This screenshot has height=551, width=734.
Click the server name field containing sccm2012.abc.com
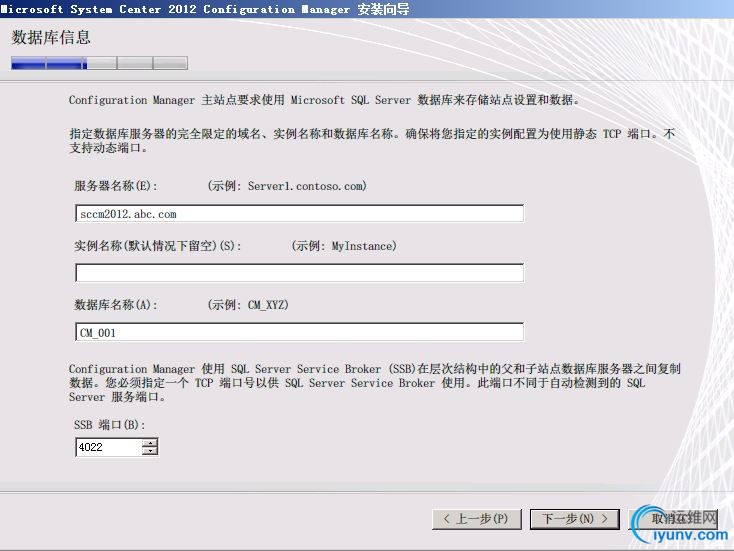point(300,213)
